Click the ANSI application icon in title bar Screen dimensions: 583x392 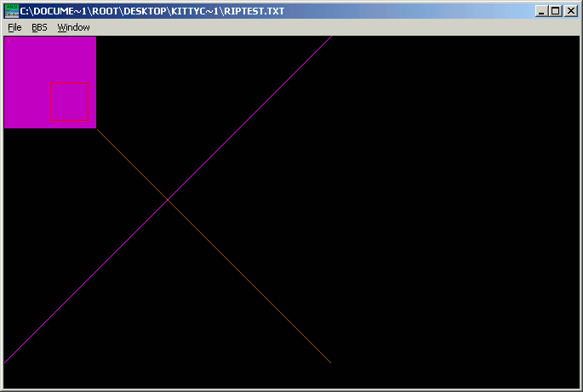[12, 11]
